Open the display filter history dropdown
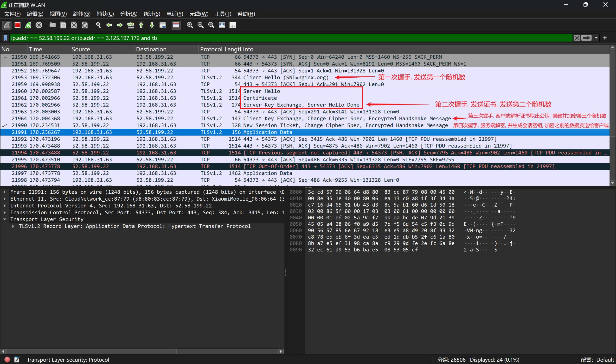 coord(596,38)
